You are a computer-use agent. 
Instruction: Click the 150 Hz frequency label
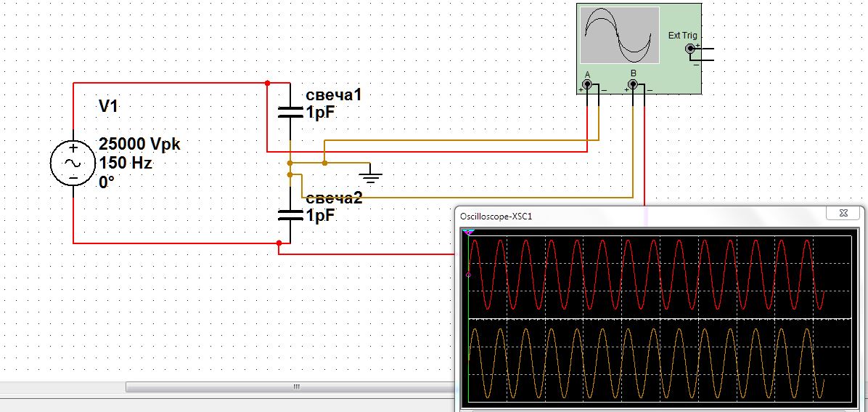(126, 163)
